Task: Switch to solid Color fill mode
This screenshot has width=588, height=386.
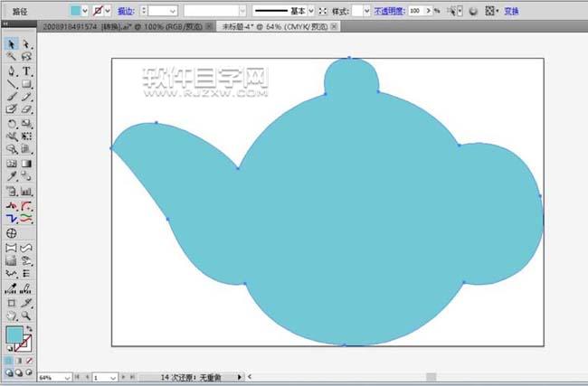Action: click(9, 361)
